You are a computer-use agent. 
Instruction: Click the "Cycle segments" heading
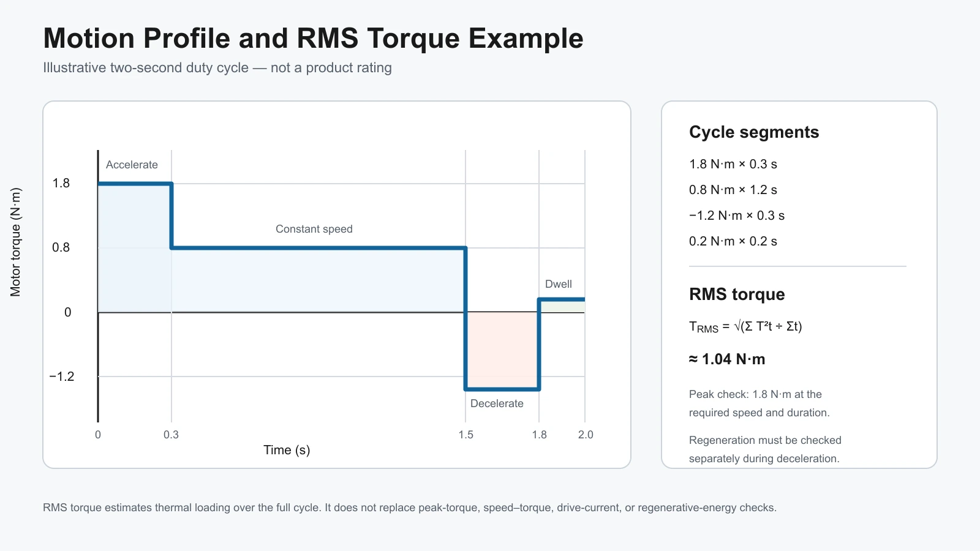[x=754, y=132]
